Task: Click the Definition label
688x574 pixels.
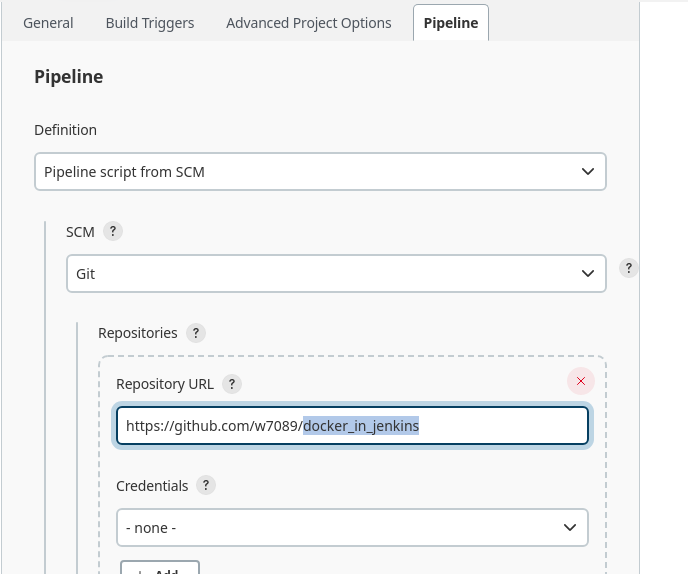Action: (x=65, y=130)
